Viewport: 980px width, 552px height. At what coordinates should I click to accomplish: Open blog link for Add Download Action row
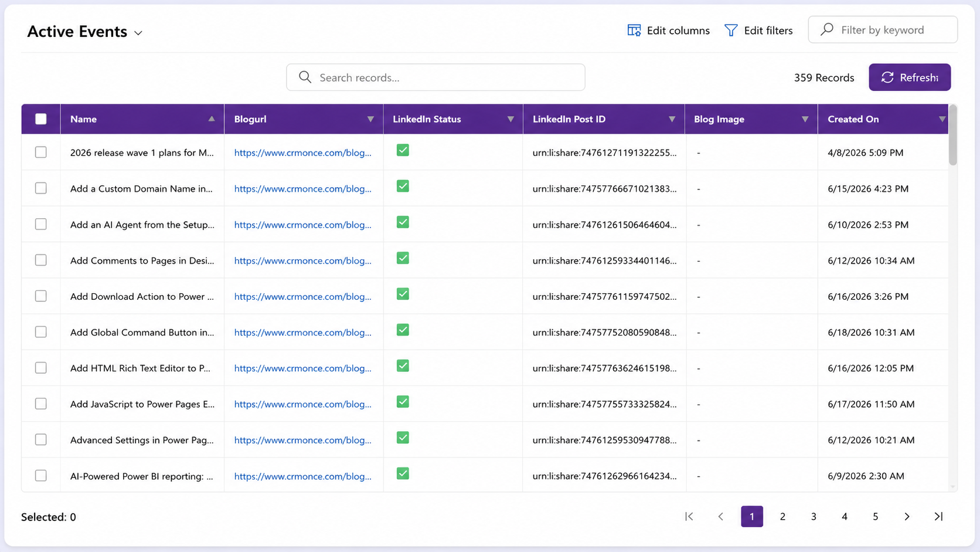[302, 296]
